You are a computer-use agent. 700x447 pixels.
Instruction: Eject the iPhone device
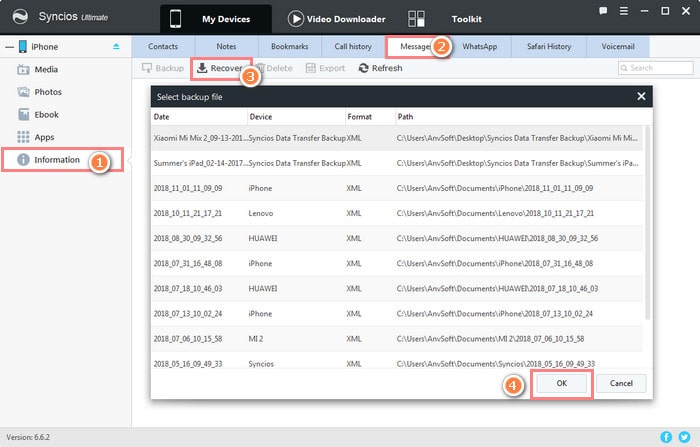116,46
